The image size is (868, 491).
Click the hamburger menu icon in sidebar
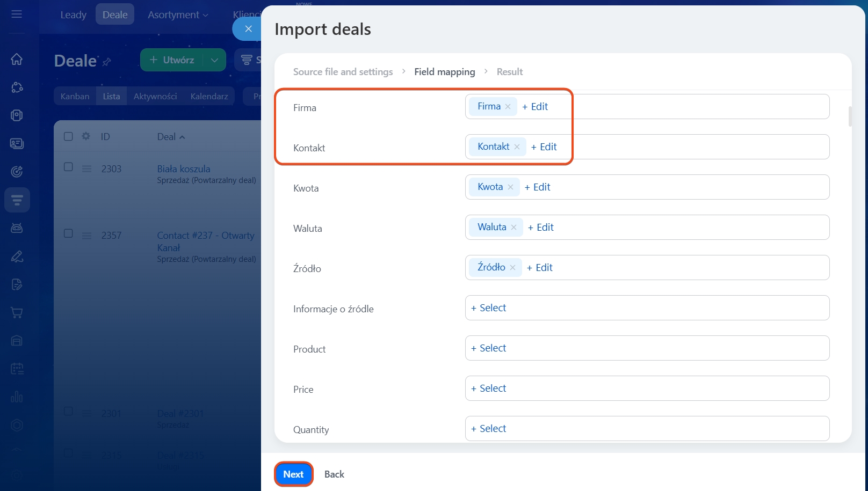click(x=17, y=14)
